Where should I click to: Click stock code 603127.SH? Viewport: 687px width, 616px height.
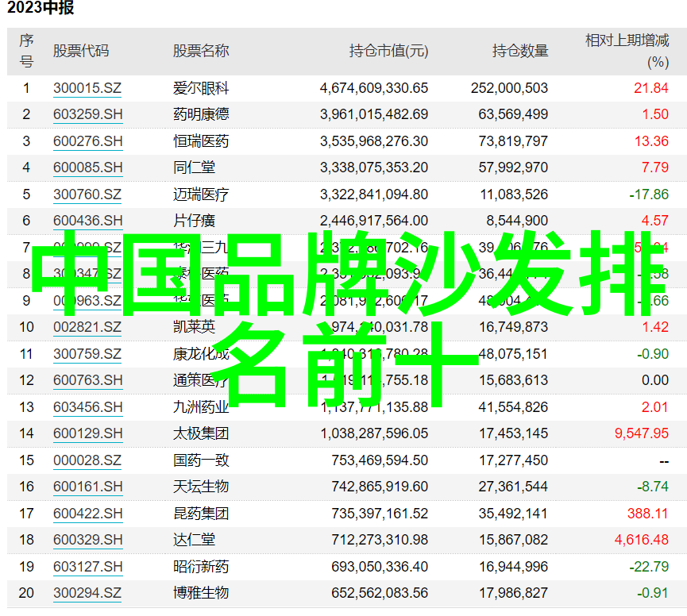tap(87, 567)
